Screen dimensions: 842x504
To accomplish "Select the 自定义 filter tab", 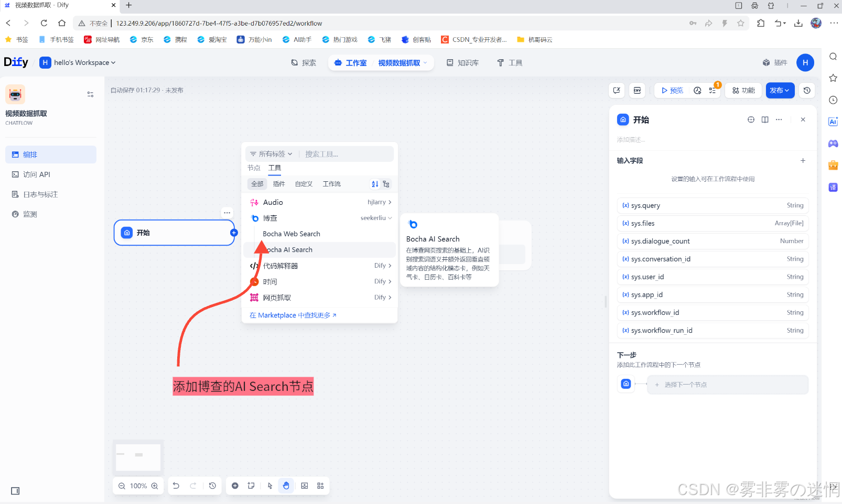I will [x=304, y=184].
